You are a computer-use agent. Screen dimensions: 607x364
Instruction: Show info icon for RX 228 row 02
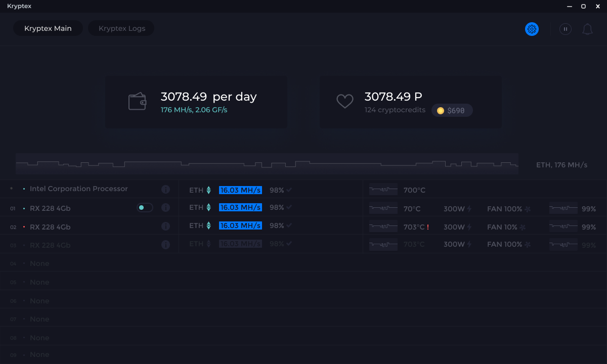[165, 226]
